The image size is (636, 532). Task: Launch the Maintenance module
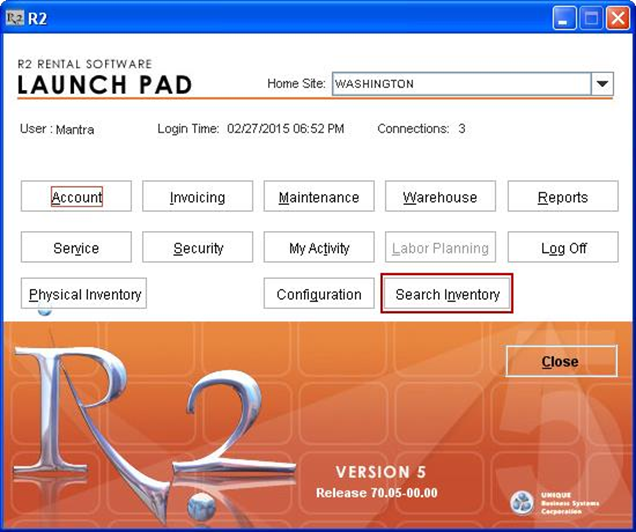(x=319, y=196)
